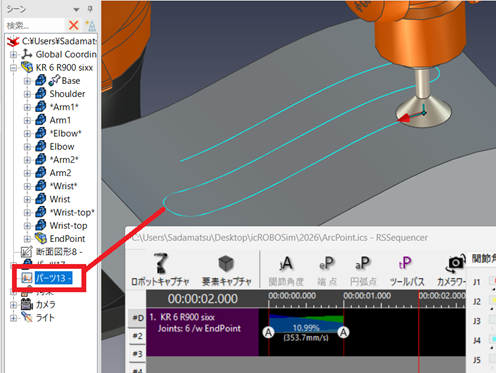Collapse the KR 6 R900 sixx node

tap(13, 68)
